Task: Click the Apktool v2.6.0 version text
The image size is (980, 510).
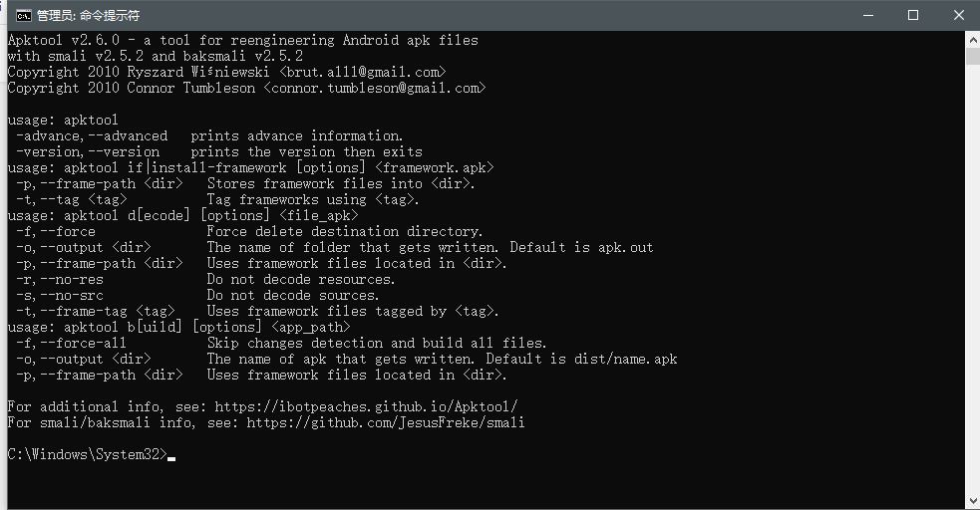Action: [63, 40]
